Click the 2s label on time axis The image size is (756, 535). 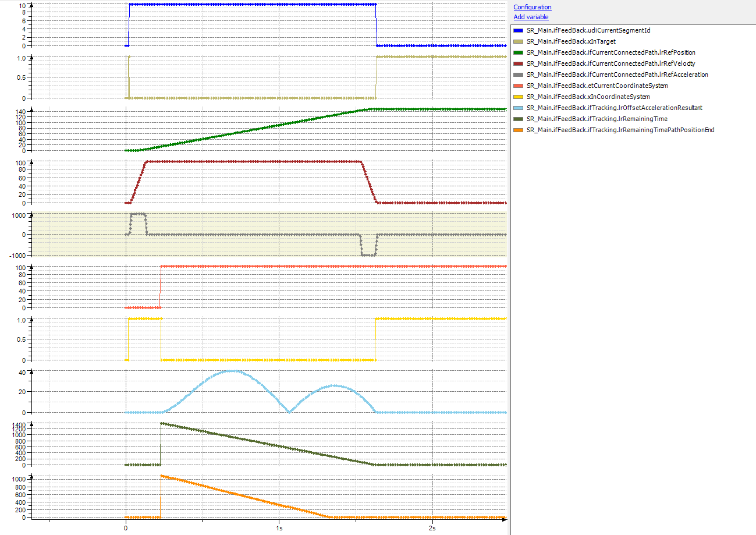click(x=432, y=527)
